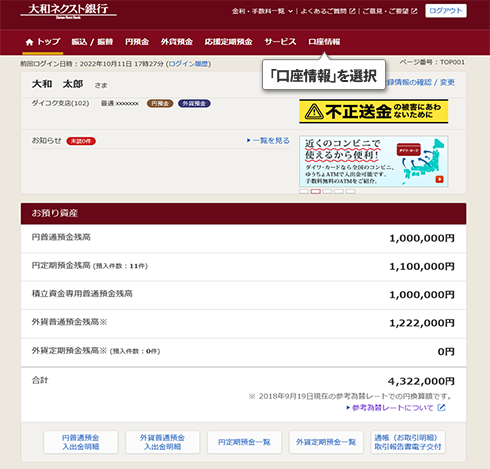Select the first banner carousel indicator
This screenshot has width=490, height=469.
coord(304,191)
